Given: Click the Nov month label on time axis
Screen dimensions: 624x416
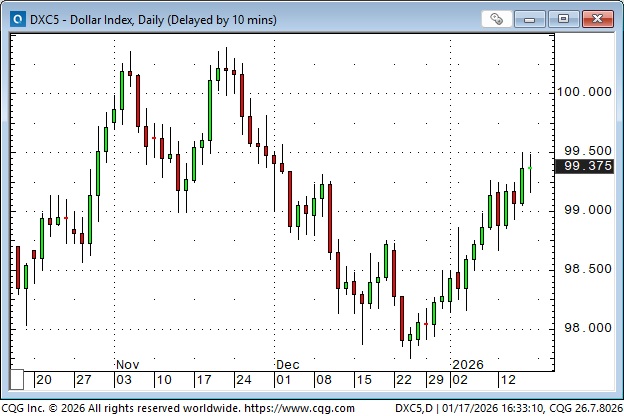Looking at the screenshot, I should pos(127,365).
